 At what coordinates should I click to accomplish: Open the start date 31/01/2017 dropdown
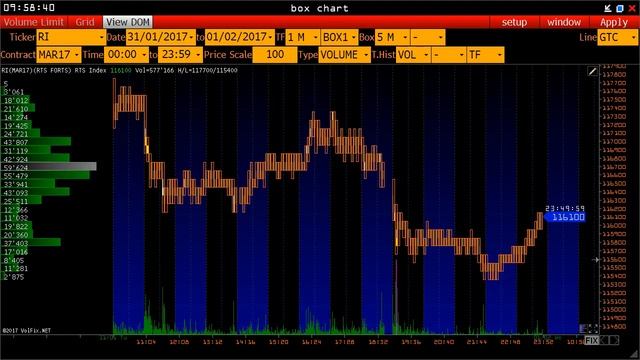pos(160,37)
